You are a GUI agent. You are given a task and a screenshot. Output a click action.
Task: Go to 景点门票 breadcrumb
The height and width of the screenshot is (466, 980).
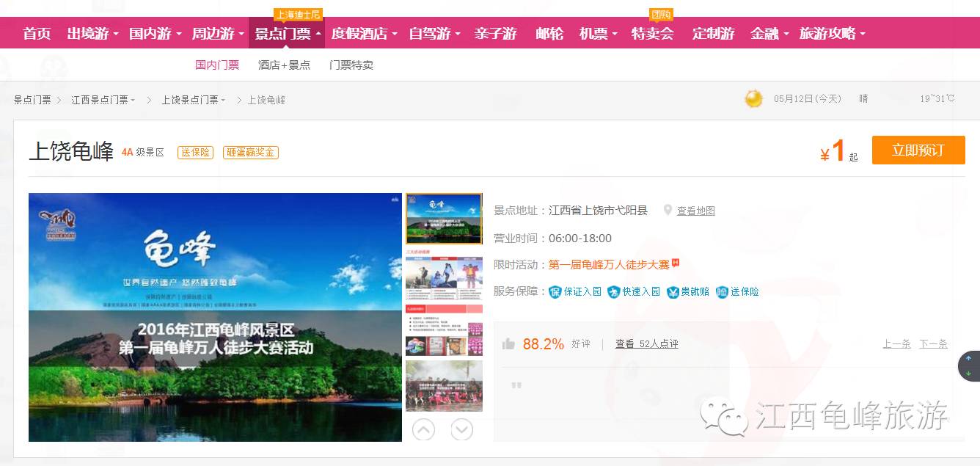(32, 100)
